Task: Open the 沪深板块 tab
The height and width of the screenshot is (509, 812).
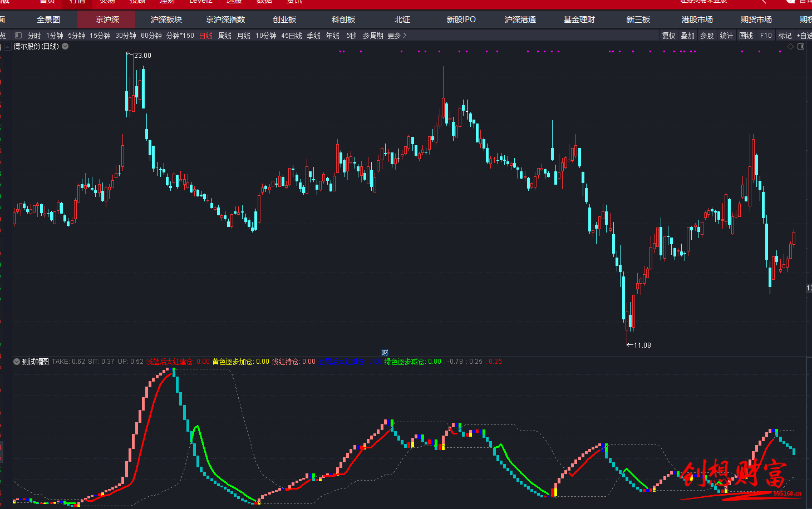Action: pyautogui.click(x=166, y=19)
